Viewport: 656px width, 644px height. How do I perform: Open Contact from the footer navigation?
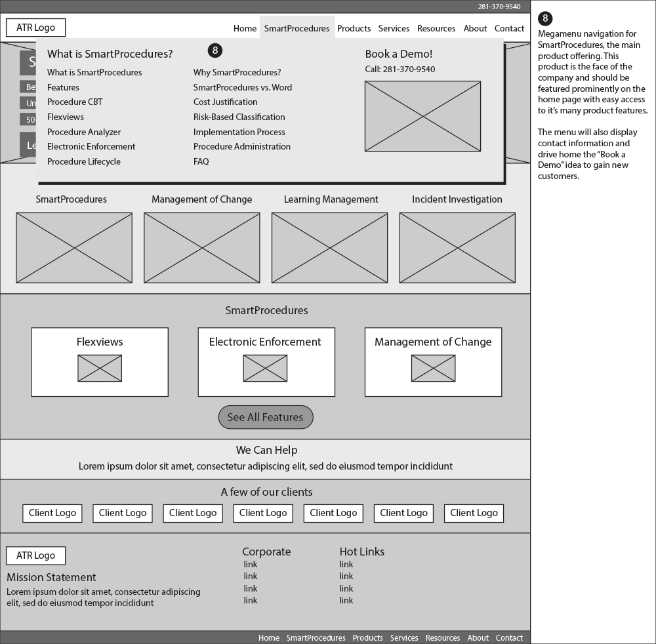pos(509,637)
